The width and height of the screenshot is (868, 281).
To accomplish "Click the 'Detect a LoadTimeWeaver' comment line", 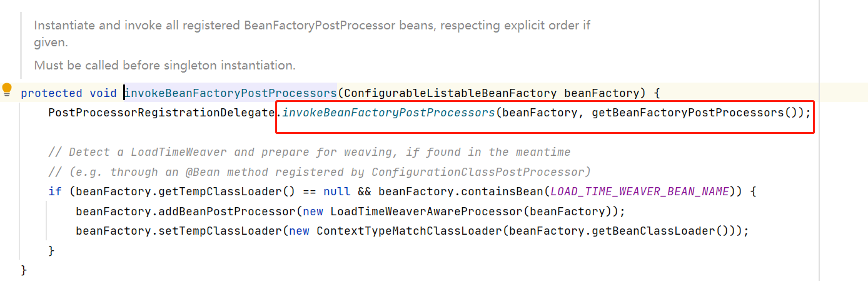I will pyautogui.click(x=309, y=152).
